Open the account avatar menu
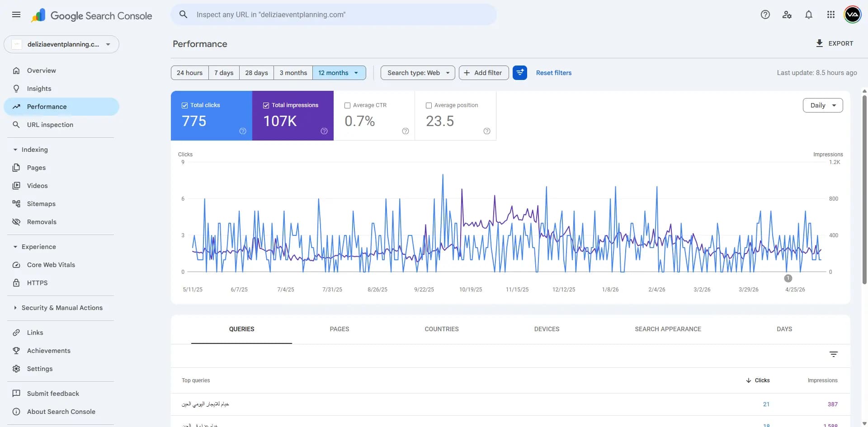Screen dimensions: 868x427 point(852,14)
